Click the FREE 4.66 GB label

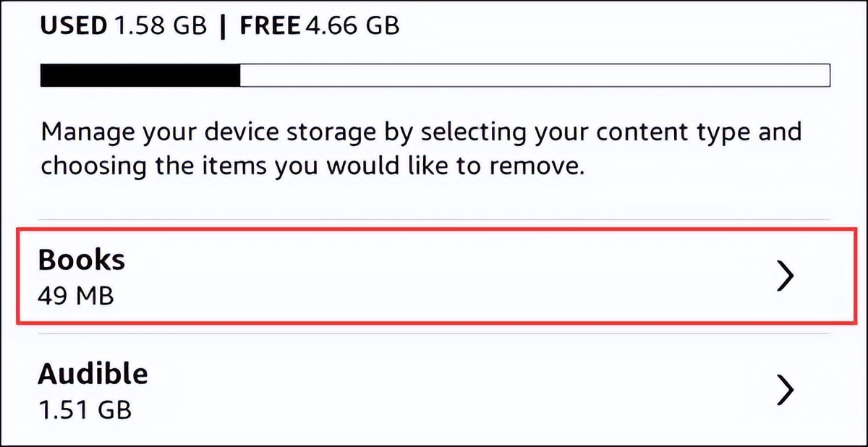319,26
